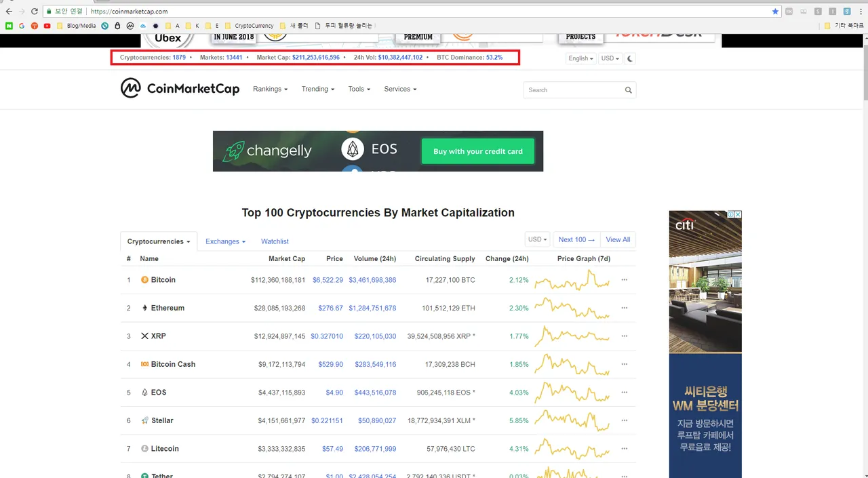
Task: Click the View All button
Action: click(618, 239)
